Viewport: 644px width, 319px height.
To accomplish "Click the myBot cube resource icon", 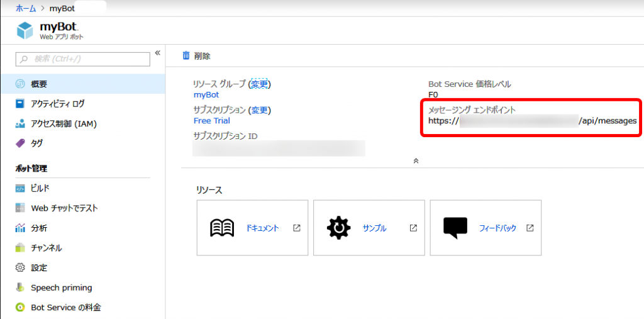I will click(25, 31).
